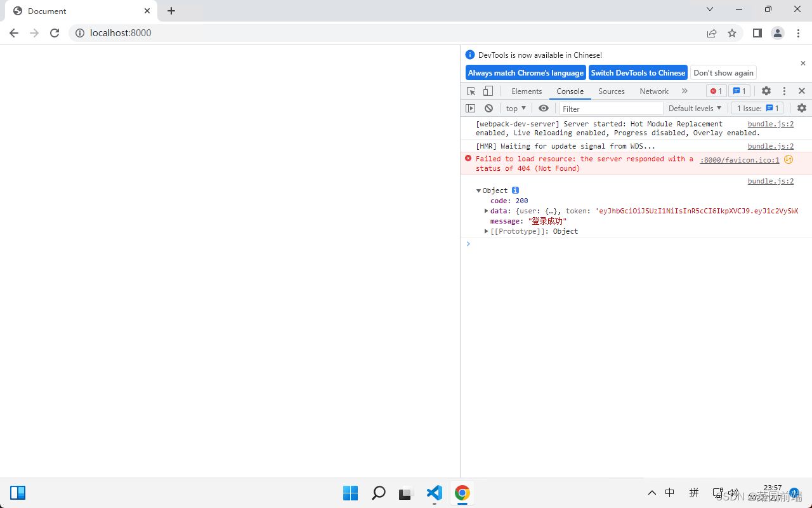Open Windows Start menu
Viewport: 812px width, 508px height.
[x=350, y=493]
